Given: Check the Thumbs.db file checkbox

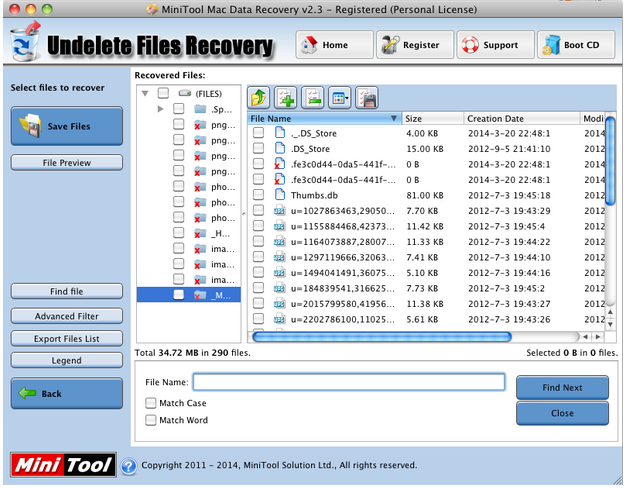Looking at the screenshot, I should pos(258,194).
